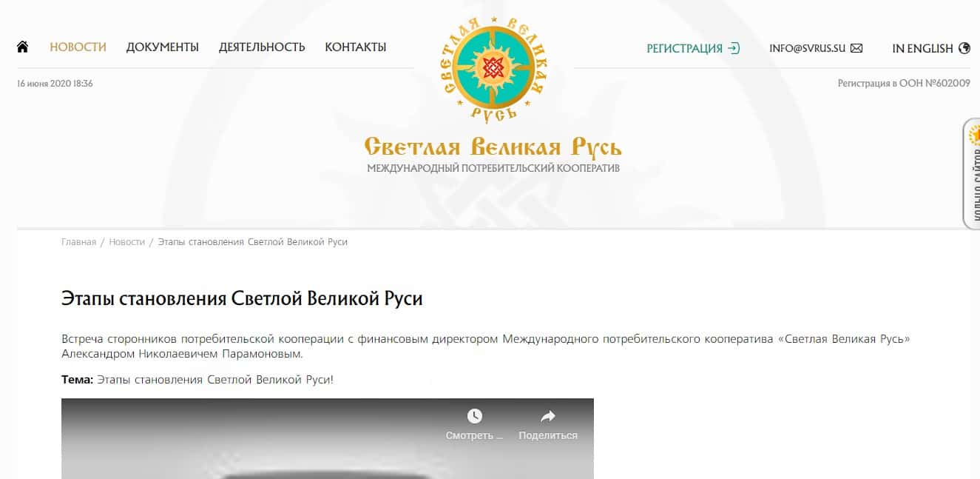The height and width of the screenshot is (479, 980).
Task: Click the globe language icon
Action: [964, 48]
